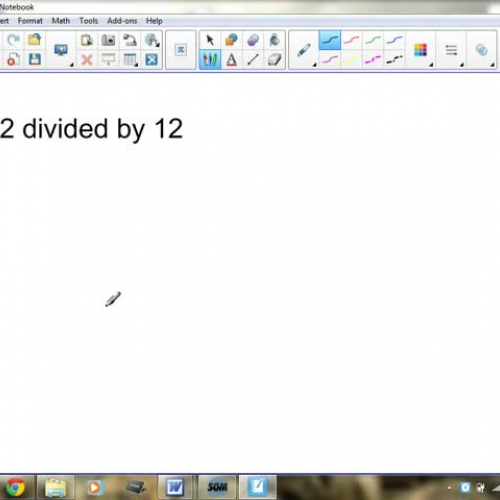Image resolution: width=500 pixels, height=500 pixels.
Task: Select the Eraser tool
Action: click(274, 60)
